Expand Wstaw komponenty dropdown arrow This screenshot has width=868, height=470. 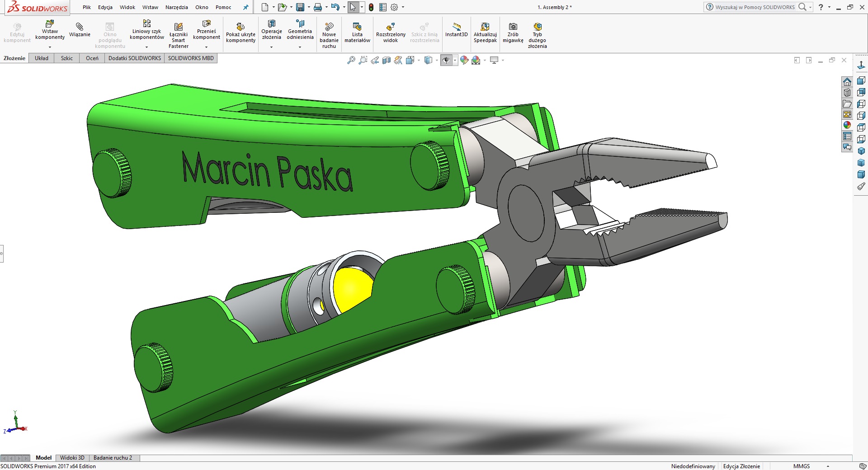50,47
